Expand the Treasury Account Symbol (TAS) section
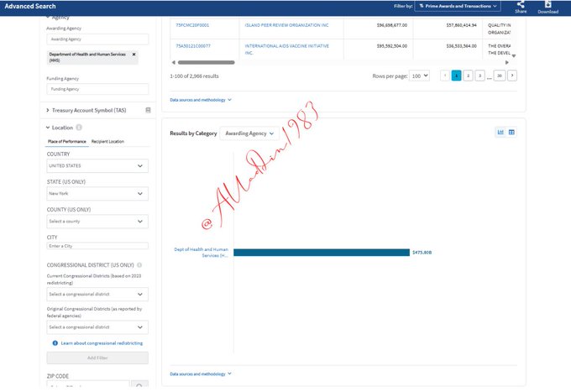 click(48, 110)
